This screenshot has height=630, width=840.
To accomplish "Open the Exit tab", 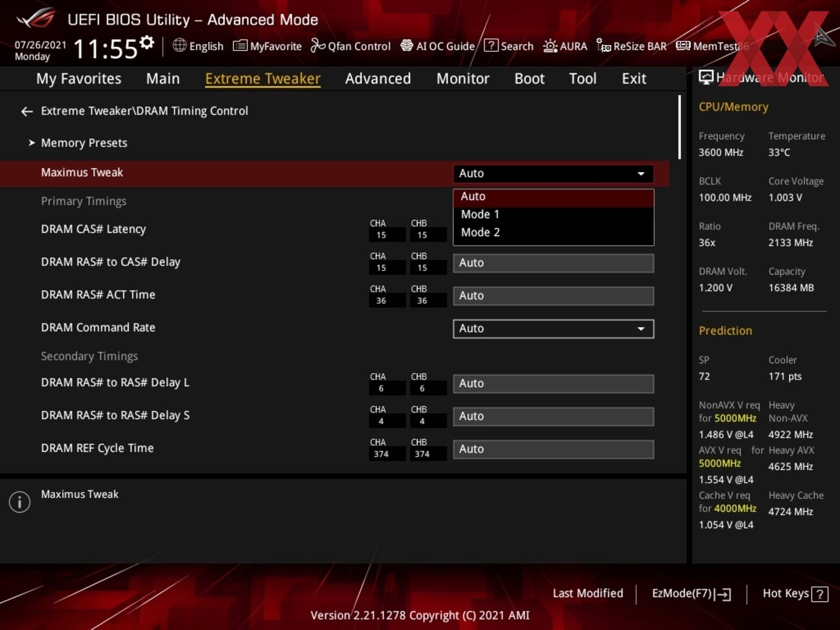I will pos(634,78).
